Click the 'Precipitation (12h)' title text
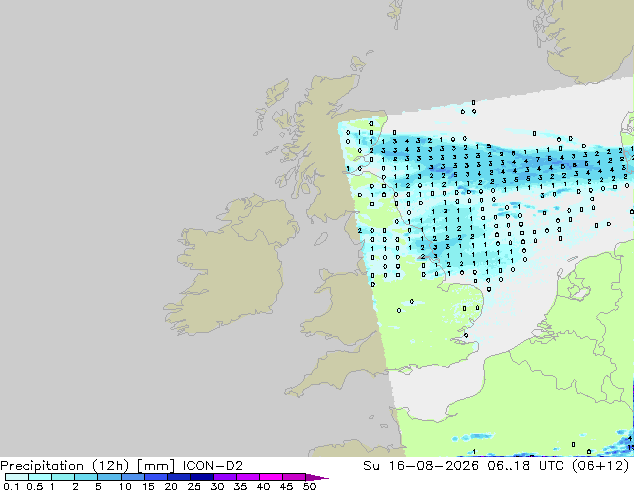The width and height of the screenshot is (634, 490). (x=64, y=466)
